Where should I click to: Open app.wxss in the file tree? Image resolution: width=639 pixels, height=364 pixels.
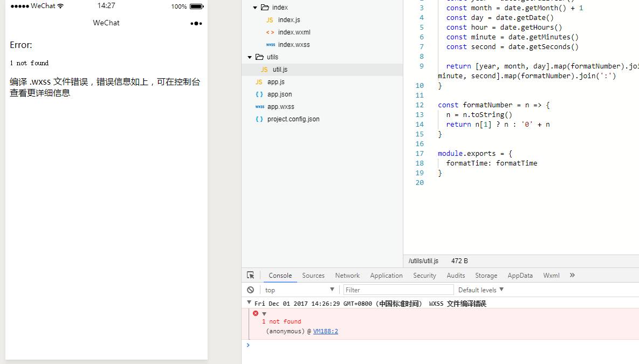281,107
